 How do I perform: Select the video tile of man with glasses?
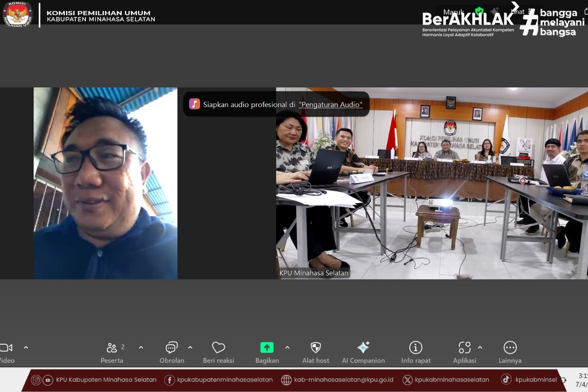(105, 183)
